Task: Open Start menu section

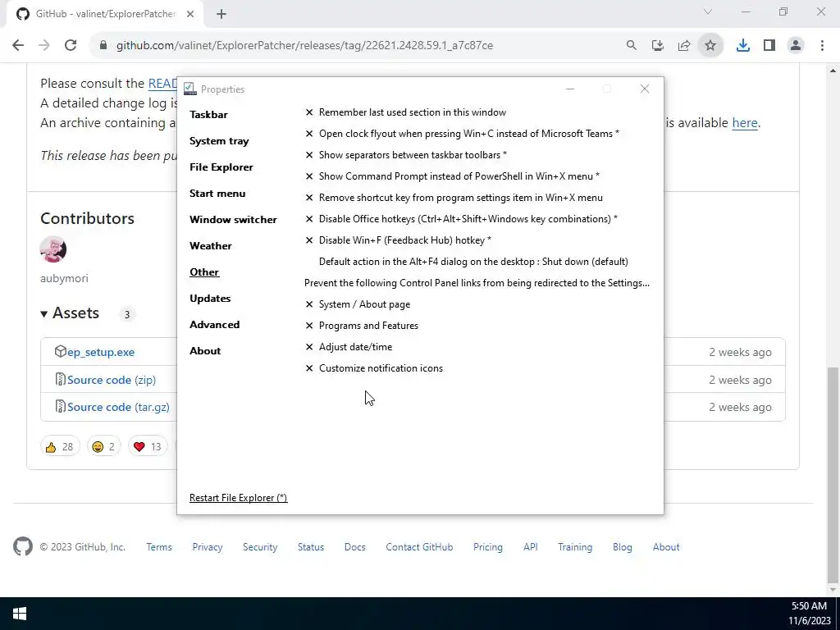Action: (x=217, y=194)
